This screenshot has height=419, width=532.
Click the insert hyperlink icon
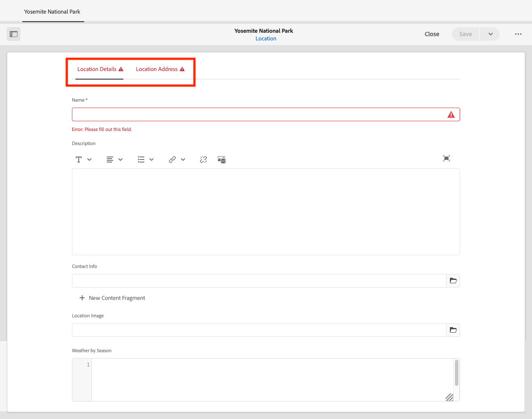coord(172,160)
